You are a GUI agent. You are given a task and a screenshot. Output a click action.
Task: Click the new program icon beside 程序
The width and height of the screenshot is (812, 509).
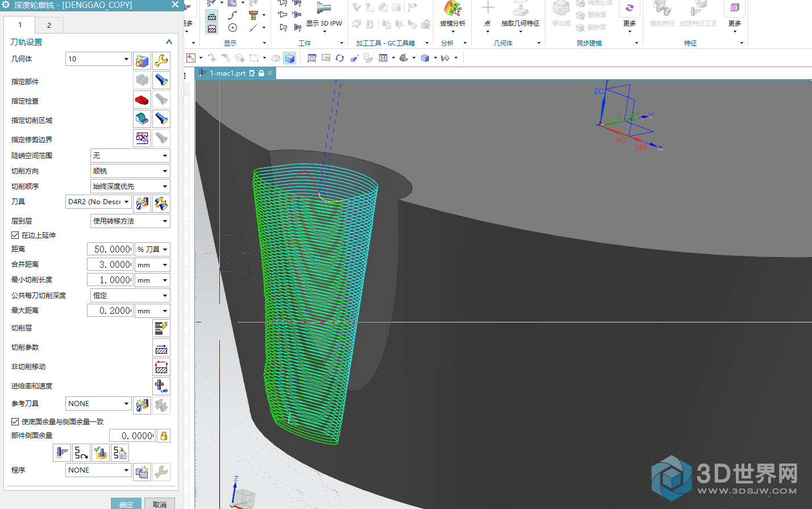[x=142, y=471]
